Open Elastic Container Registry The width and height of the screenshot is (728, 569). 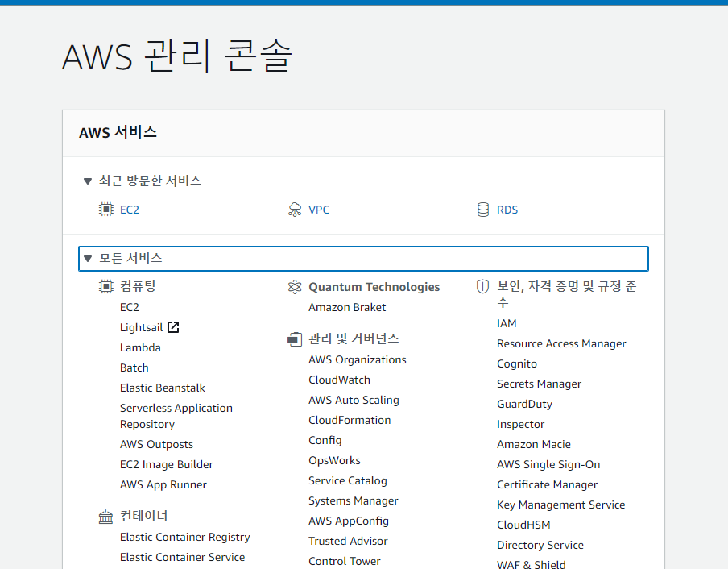pyautogui.click(x=184, y=537)
